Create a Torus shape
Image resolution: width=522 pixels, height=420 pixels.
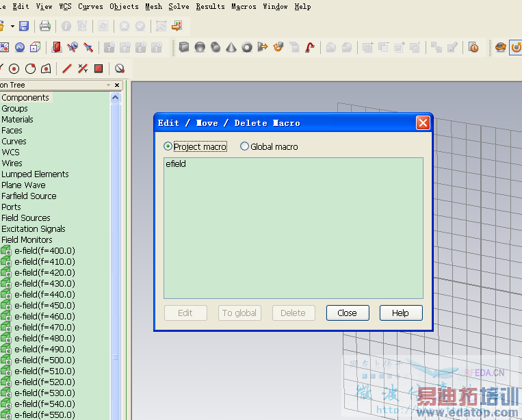[247, 47]
